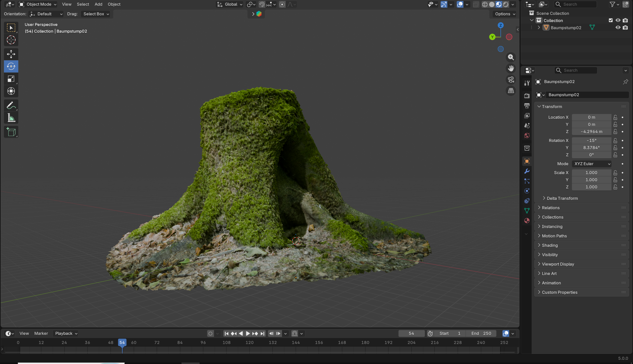Toggle Collection viewport visibility eye
The width and height of the screenshot is (633, 364).
click(x=618, y=20)
